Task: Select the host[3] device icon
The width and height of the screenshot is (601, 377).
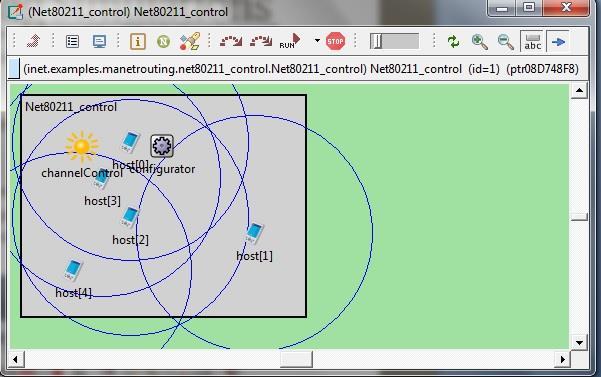Action: pyautogui.click(x=101, y=178)
